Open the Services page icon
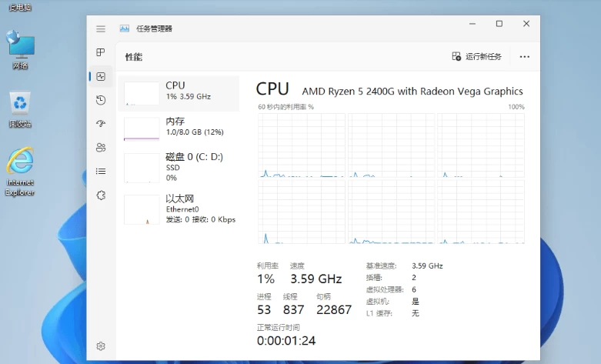The width and height of the screenshot is (601, 364). 100,195
